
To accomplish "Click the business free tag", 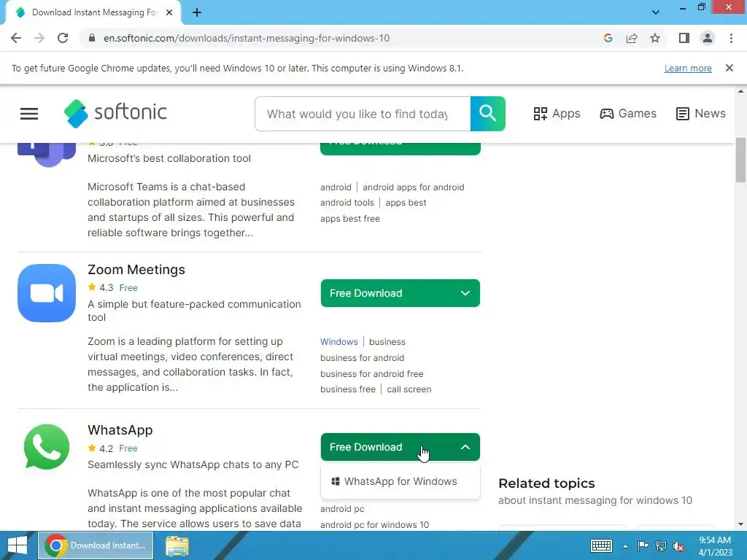I will pyautogui.click(x=348, y=389).
